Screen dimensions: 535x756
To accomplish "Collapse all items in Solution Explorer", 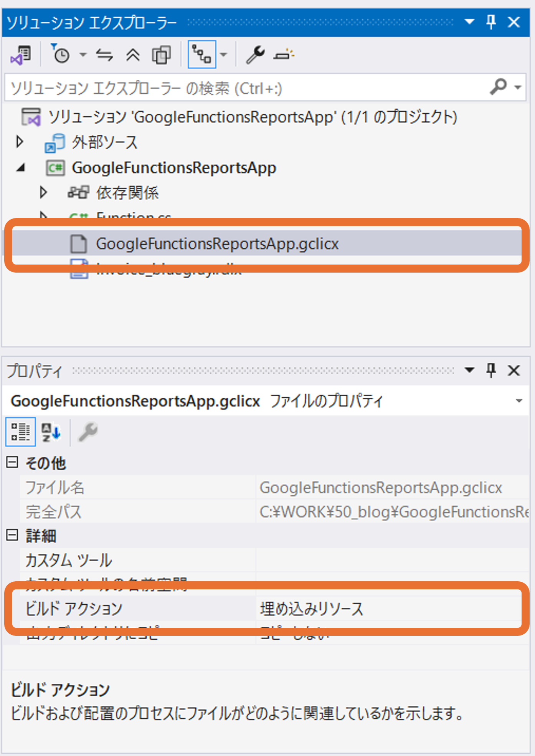I will pyautogui.click(x=133, y=55).
